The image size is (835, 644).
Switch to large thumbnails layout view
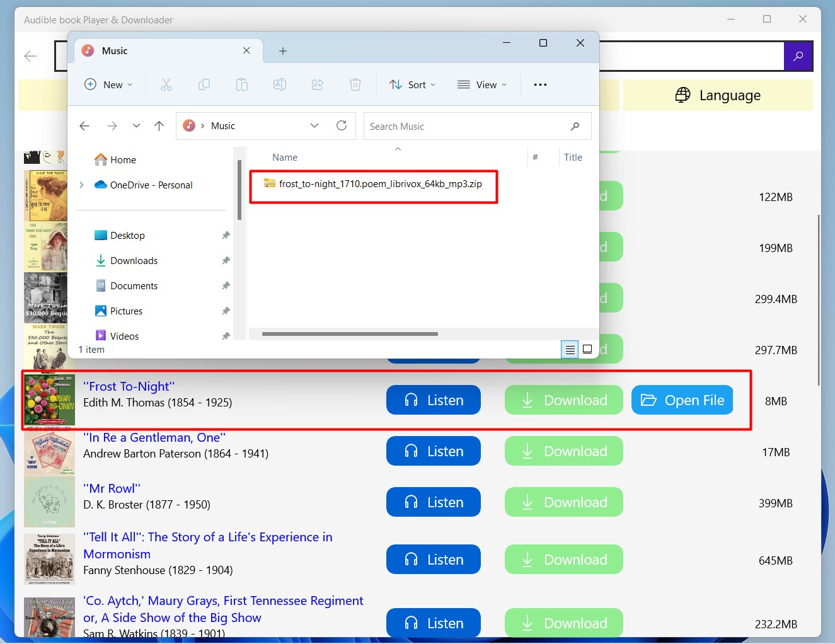coord(587,349)
